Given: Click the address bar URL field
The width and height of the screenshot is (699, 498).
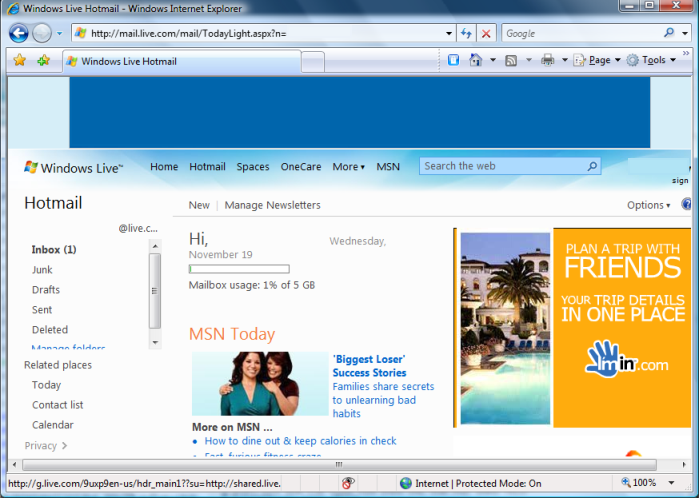Looking at the screenshot, I should pos(263,33).
